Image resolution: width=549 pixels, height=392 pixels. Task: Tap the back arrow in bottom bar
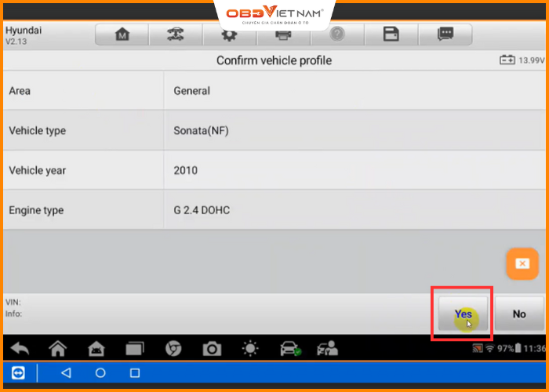20,349
